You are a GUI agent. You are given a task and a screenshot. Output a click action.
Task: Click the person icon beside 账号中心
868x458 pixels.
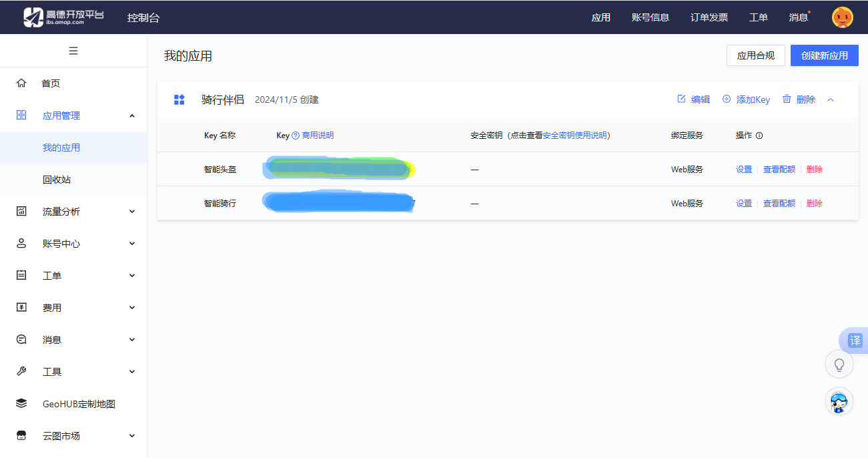coord(21,243)
